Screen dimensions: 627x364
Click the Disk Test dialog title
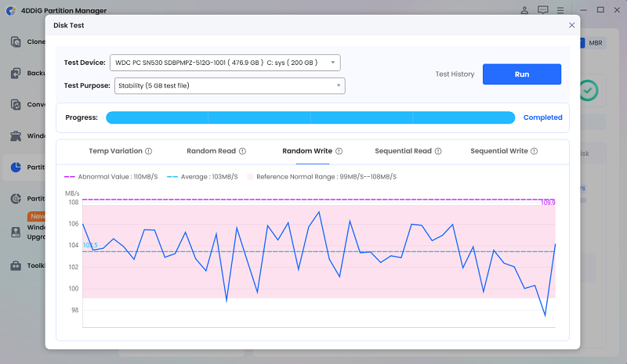tap(69, 25)
